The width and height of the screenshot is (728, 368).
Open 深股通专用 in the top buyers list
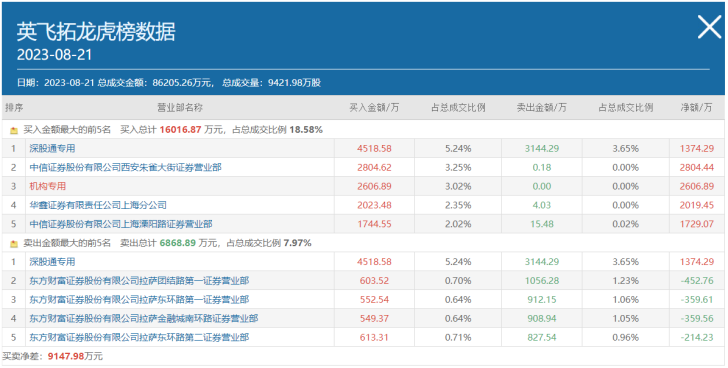tap(52, 148)
